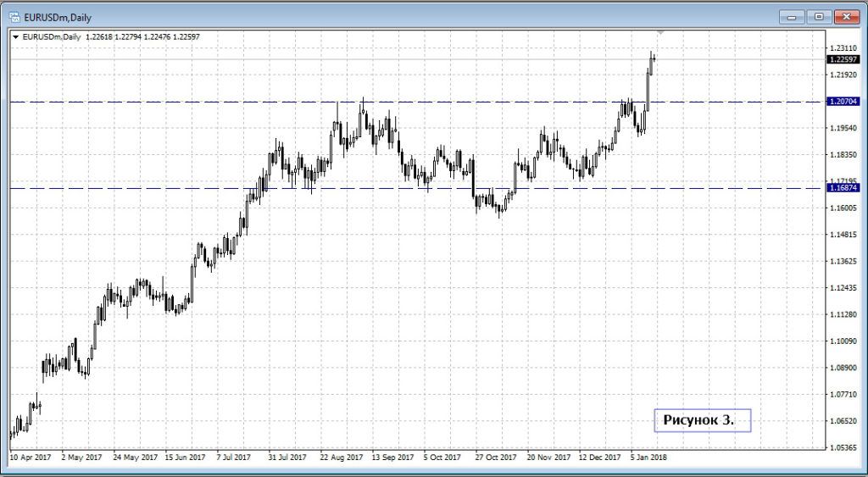The image size is (868, 477).
Task: Click the OHLC values 1.22618 1.22794 header
Action: pos(142,37)
